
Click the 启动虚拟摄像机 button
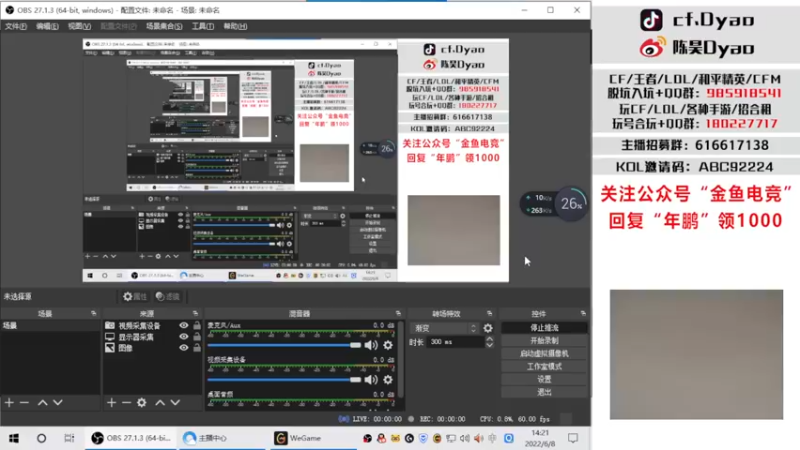click(544, 354)
